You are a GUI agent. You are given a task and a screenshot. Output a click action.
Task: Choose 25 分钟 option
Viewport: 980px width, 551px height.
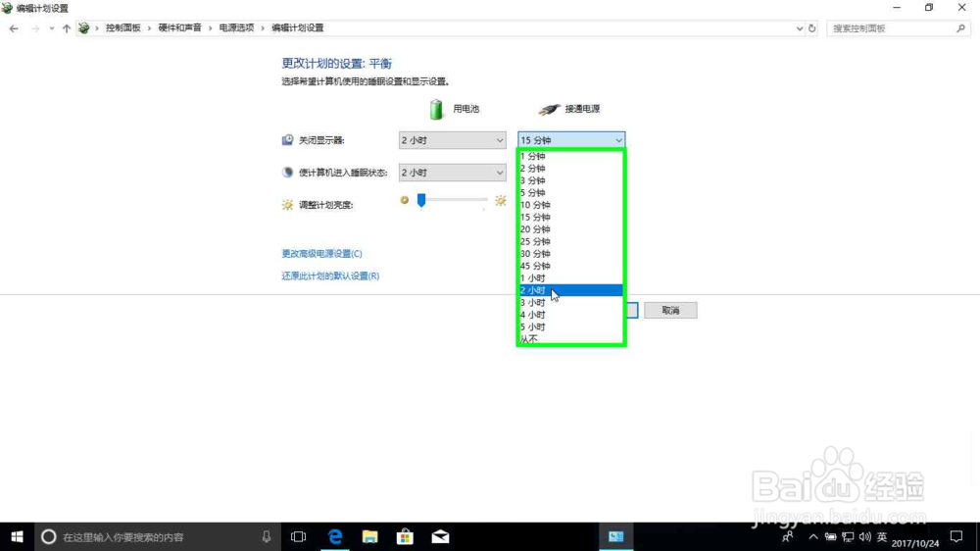(x=571, y=241)
